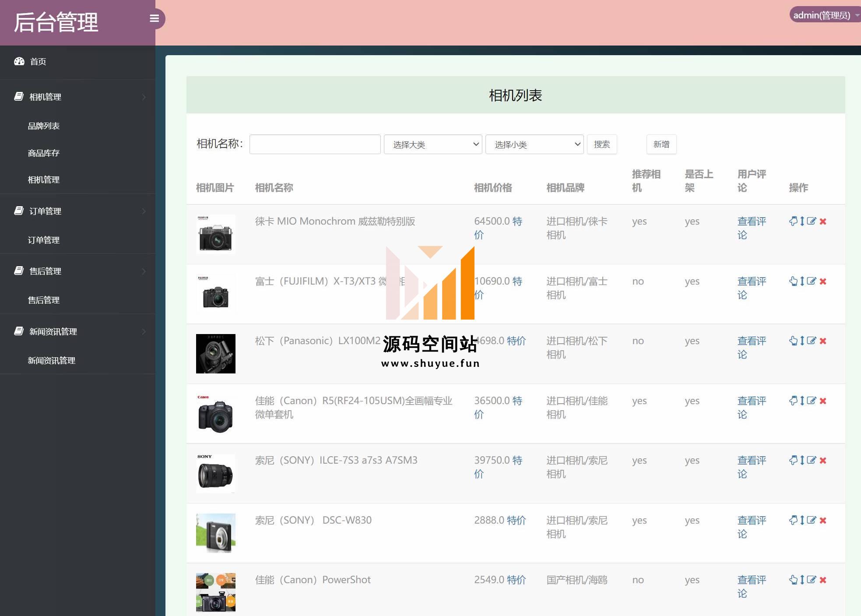Image resolution: width=861 pixels, height=616 pixels.
Task: Collapse the 订单管理 sidebar section header
Action: coord(77,211)
